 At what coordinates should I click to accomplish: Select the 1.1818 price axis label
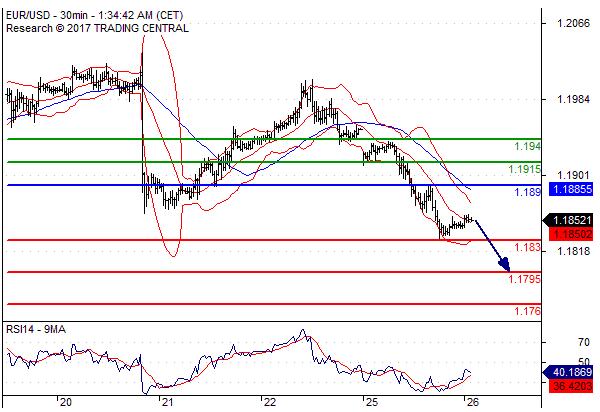click(x=574, y=251)
